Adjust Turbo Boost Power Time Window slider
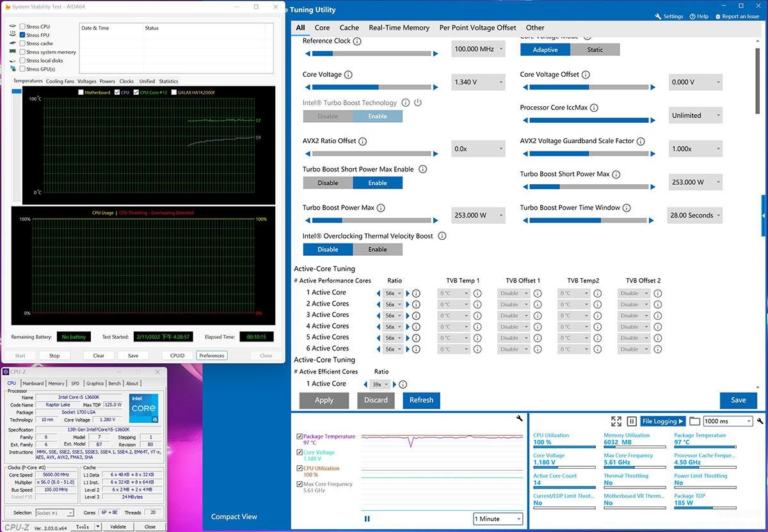The height and width of the screenshot is (532, 768). pos(589,221)
